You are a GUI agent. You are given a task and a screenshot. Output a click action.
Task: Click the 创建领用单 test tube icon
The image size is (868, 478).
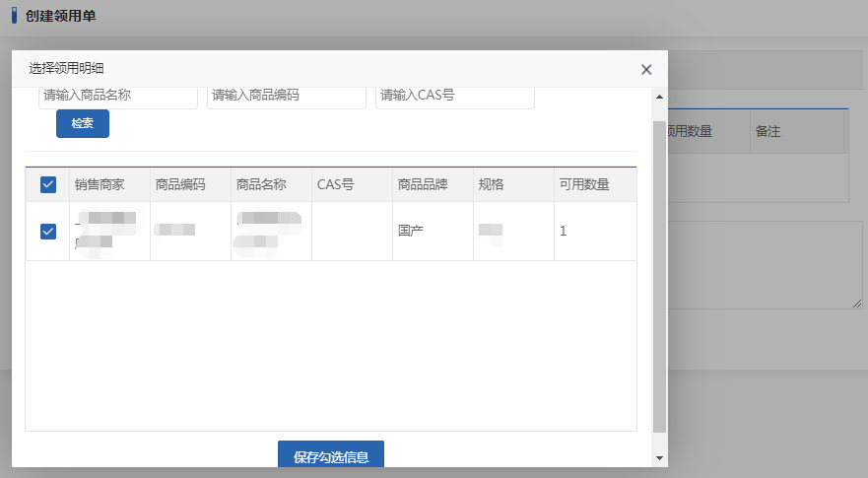point(15,16)
